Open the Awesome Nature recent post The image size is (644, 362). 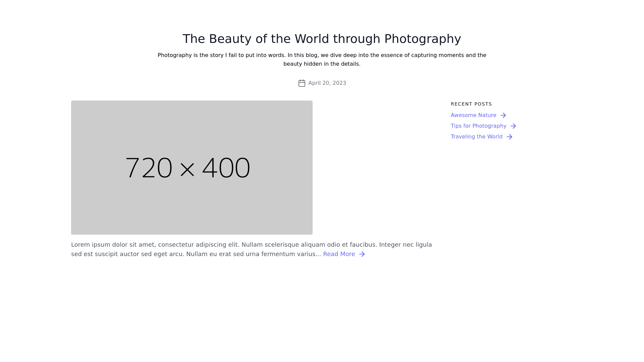click(473, 115)
